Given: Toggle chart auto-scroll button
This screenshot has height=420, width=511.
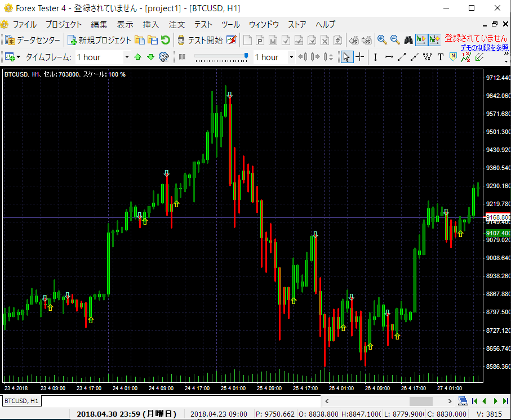Looking at the screenshot, I should 421,40.
